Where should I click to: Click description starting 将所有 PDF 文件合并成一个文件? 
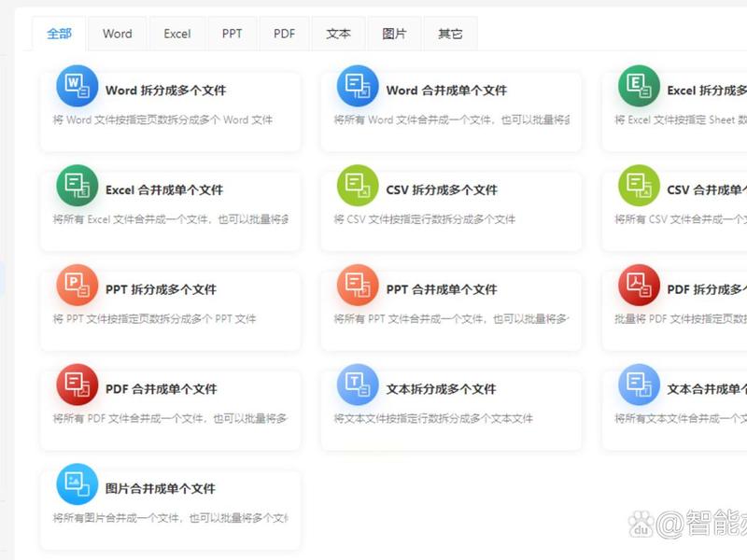click(170, 418)
